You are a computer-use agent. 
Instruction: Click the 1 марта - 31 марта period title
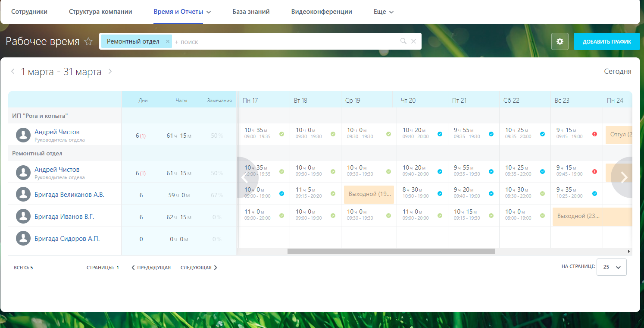[61, 72]
